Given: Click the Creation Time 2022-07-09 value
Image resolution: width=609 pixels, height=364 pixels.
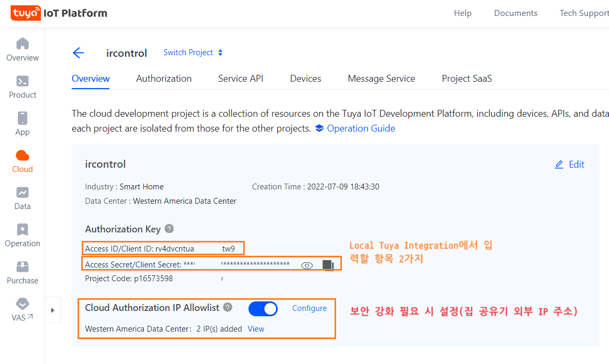Looking at the screenshot, I should pyautogui.click(x=343, y=187).
